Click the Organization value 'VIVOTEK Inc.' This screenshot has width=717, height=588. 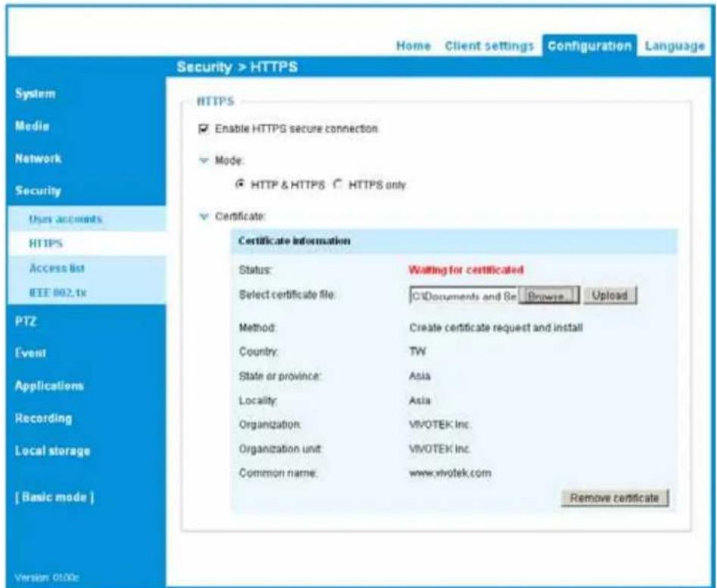pyautogui.click(x=440, y=425)
